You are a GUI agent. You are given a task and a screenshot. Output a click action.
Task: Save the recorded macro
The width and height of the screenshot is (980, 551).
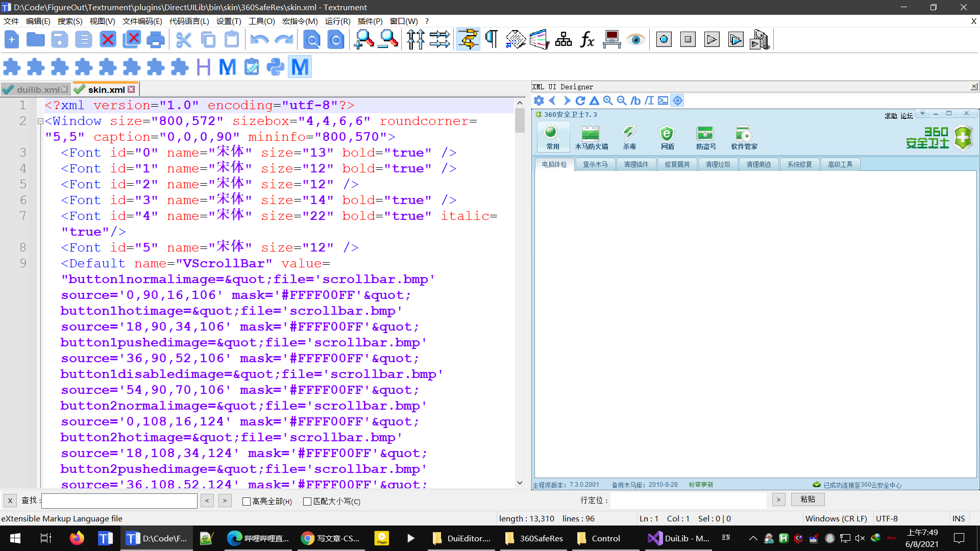[x=759, y=39]
